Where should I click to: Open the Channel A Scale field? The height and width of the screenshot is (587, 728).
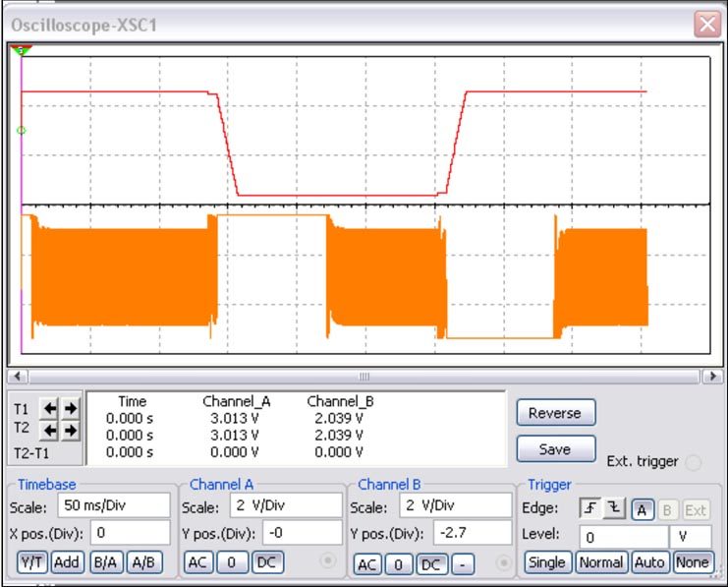(287, 506)
